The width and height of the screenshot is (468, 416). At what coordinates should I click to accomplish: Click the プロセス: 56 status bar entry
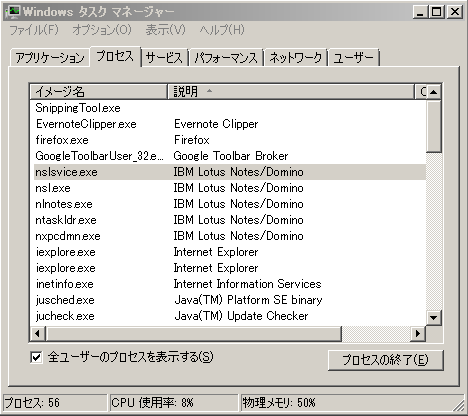point(55,403)
